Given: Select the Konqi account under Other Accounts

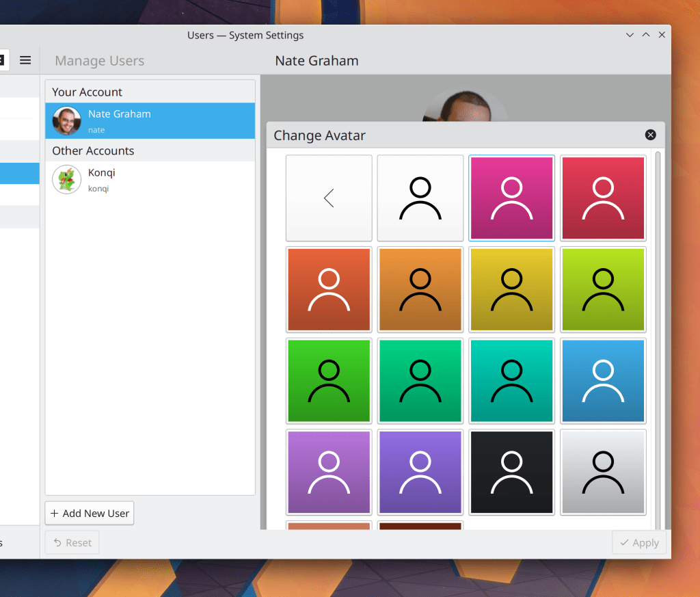Looking at the screenshot, I should pyautogui.click(x=150, y=180).
